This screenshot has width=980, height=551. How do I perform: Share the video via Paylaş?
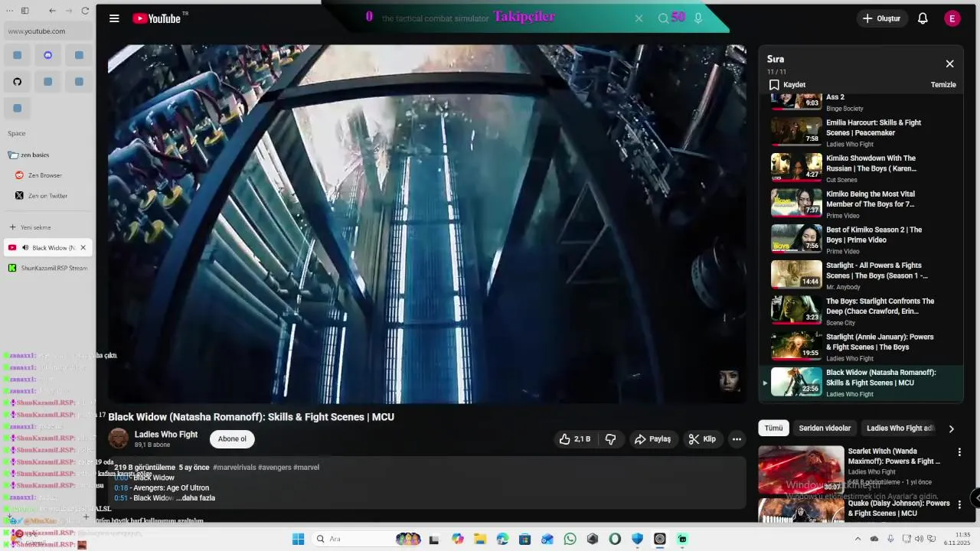pyautogui.click(x=652, y=439)
